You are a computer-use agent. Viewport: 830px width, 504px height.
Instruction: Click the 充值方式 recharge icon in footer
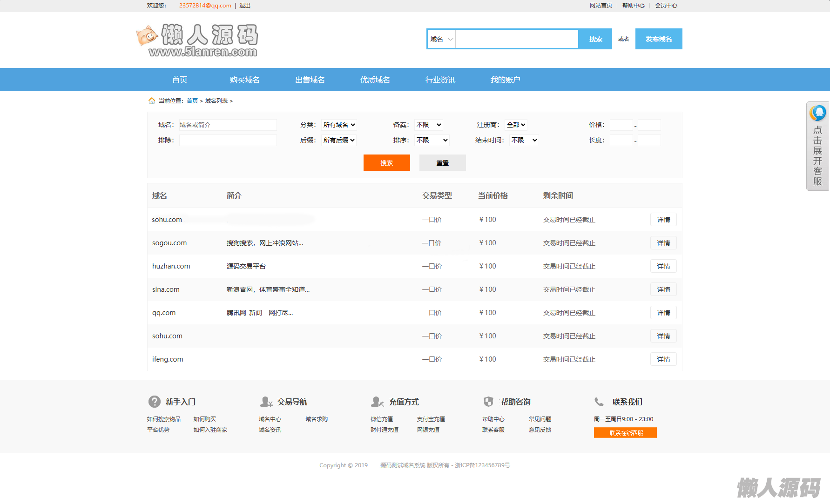(377, 402)
